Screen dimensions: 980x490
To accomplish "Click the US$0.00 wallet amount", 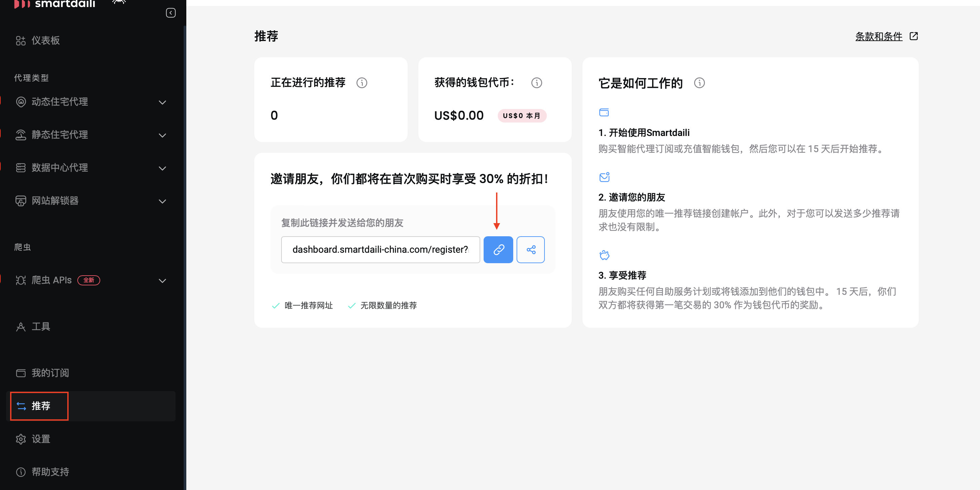I will (459, 115).
